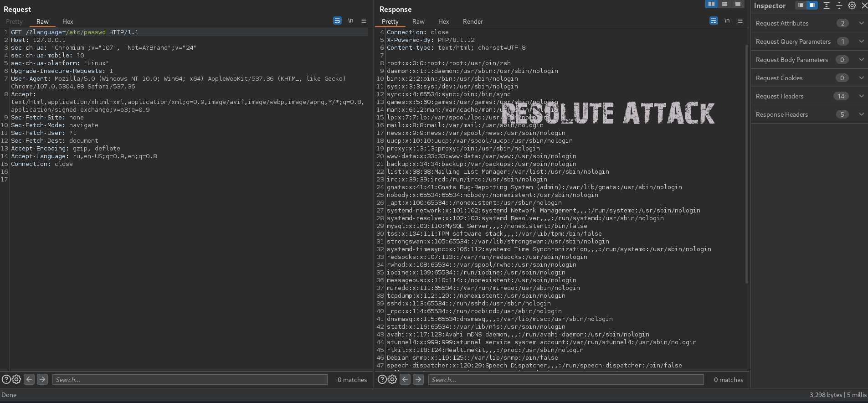The height and width of the screenshot is (403, 868).
Task: Click the Response pane vertical scrollbar
Action: [746, 164]
